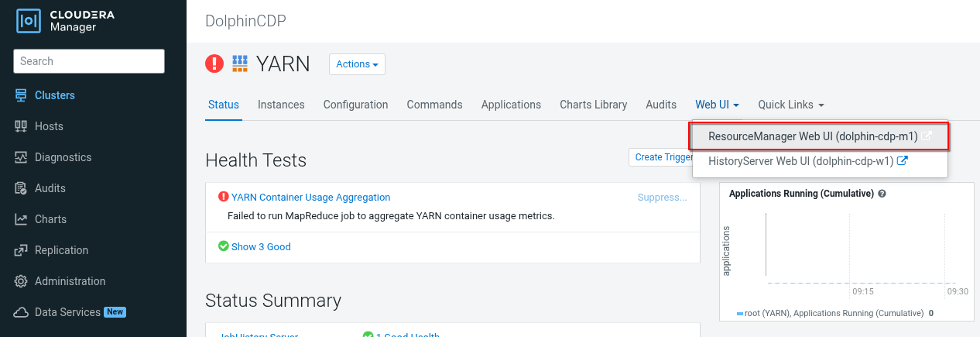Click the Administration gear icon
The width and height of the screenshot is (980, 337).
(21, 281)
